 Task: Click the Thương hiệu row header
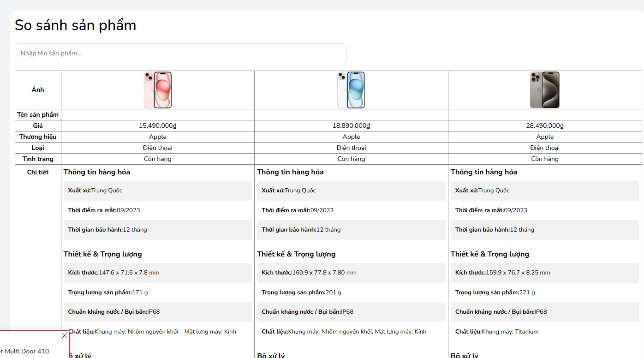coord(38,137)
